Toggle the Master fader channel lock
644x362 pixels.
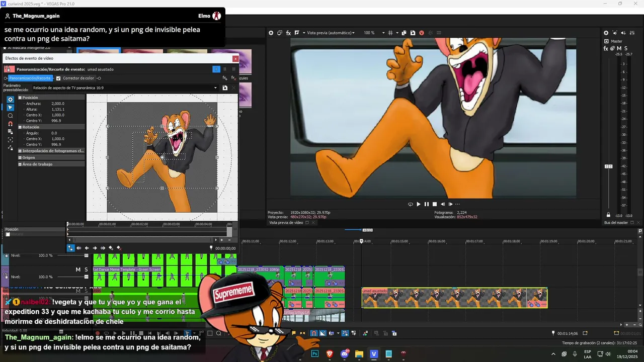click(608, 215)
